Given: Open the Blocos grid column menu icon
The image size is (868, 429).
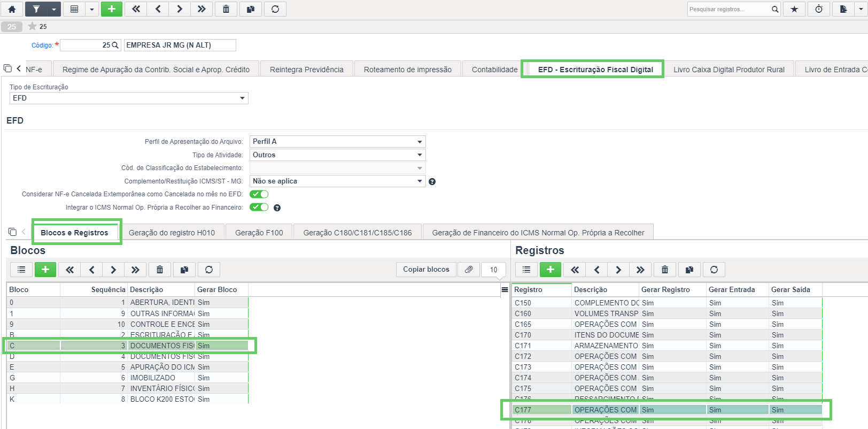Looking at the screenshot, I should [505, 289].
